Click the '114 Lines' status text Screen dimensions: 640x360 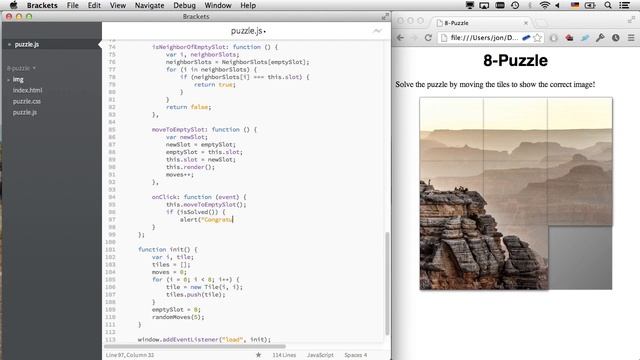click(284, 355)
